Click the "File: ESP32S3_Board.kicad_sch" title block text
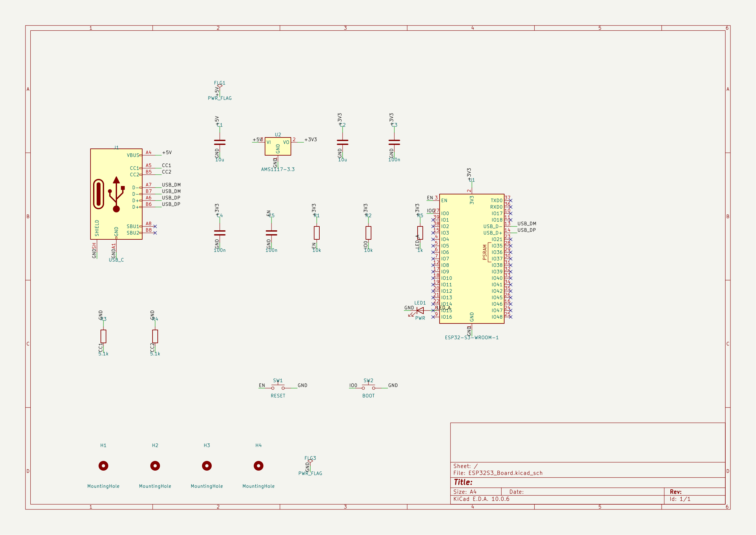 tap(498, 473)
